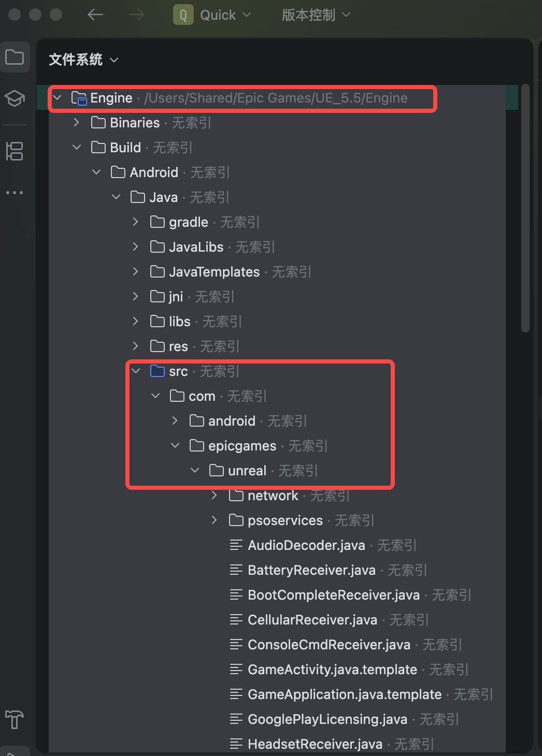Select the GameActivity.java.template file
This screenshot has width=542, height=756.
coord(332,670)
